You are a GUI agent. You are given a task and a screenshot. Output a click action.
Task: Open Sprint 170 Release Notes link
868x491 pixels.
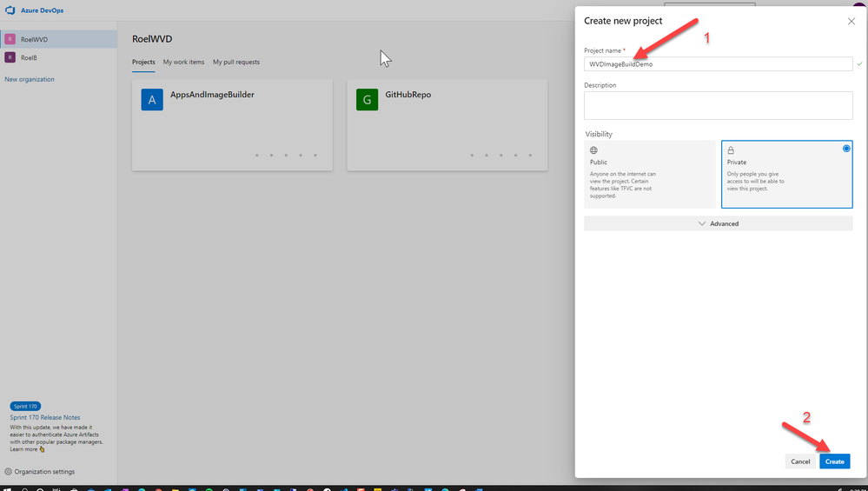pyautogui.click(x=45, y=417)
